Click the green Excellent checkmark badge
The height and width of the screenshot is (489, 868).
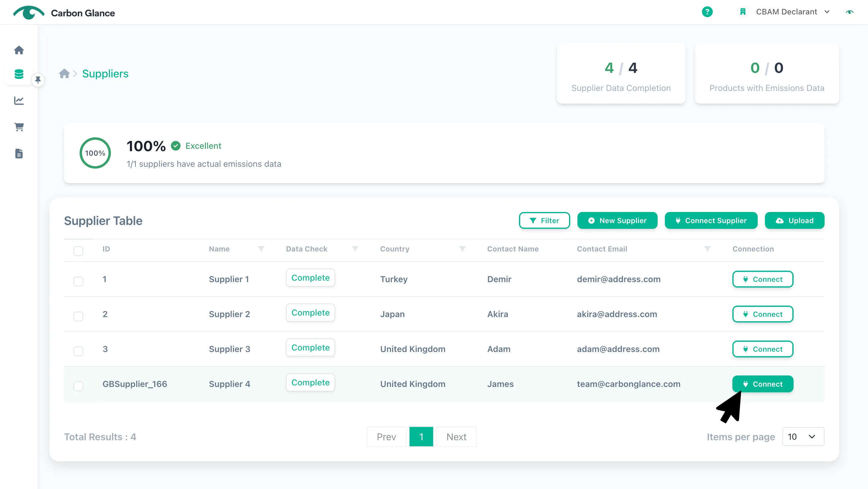175,146
